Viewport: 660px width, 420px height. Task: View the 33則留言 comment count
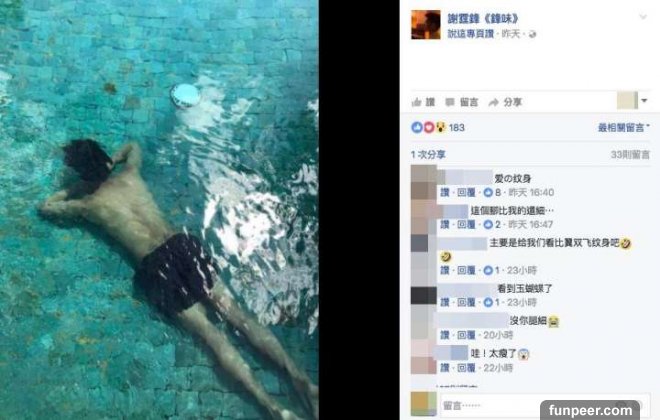[630, 155]
